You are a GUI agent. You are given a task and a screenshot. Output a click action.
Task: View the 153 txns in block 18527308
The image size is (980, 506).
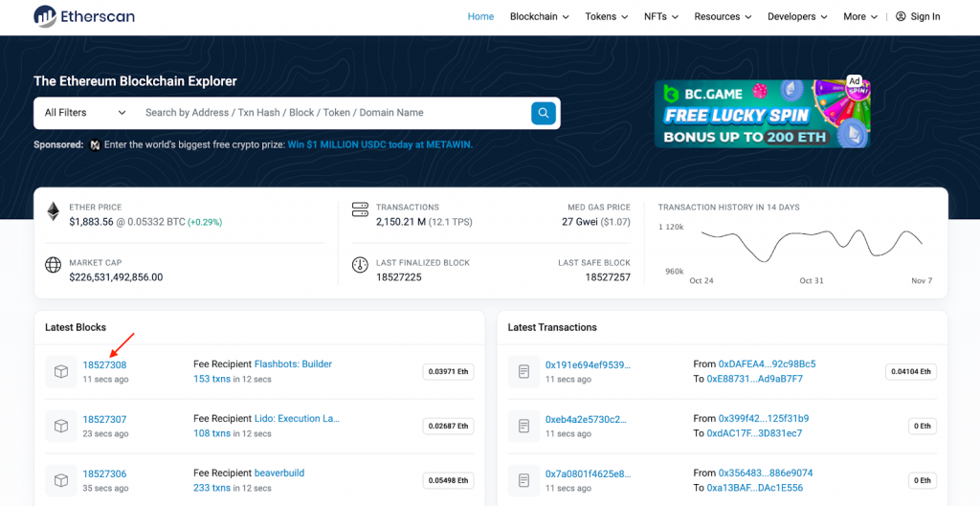(x=212, y=379)
